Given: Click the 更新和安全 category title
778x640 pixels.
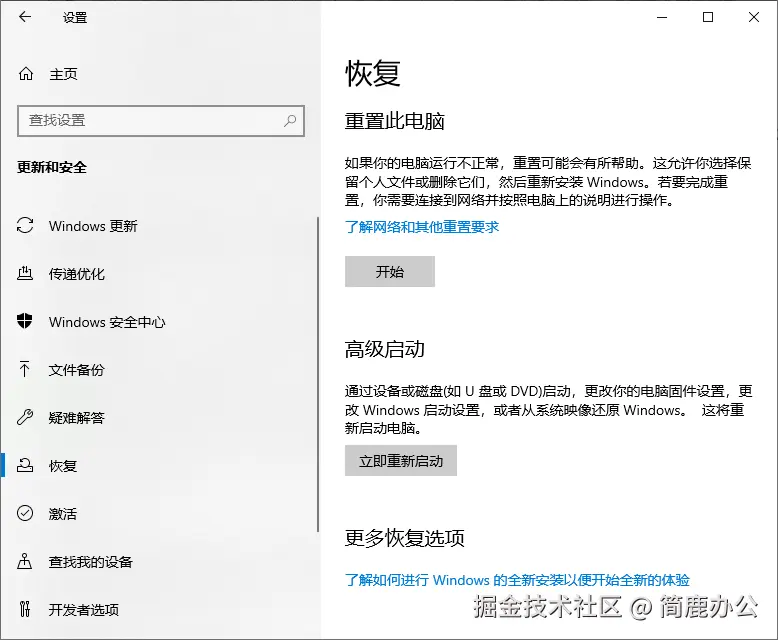Looking at the screenshot, I should pos(52,167).
